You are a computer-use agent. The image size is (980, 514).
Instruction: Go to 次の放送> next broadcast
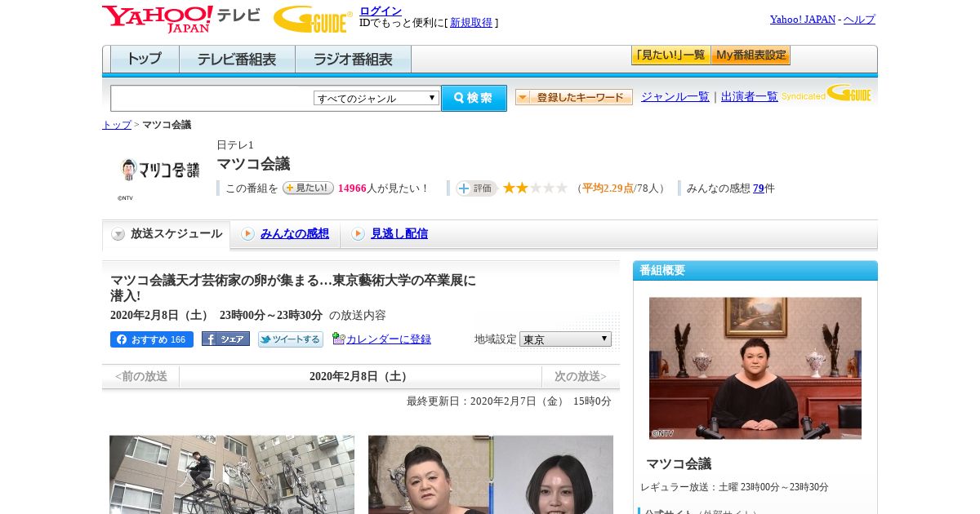pos(581,376)
